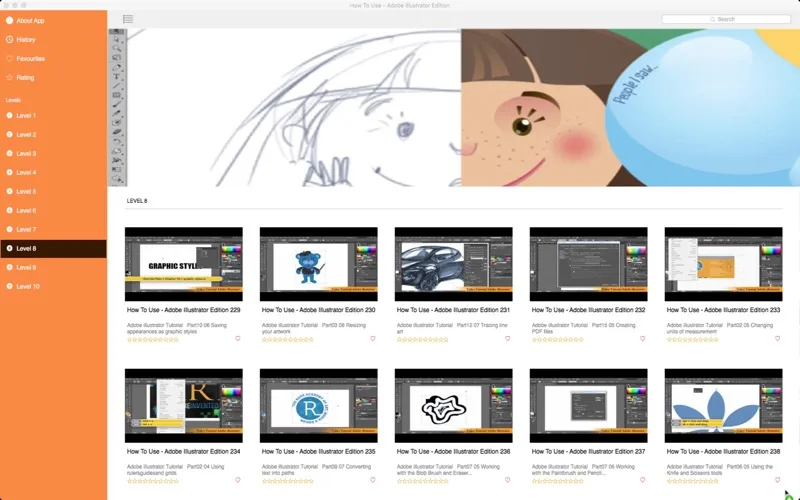
Task: Select Level 2 in the sidebar
Action: click(x=54, y=135)
